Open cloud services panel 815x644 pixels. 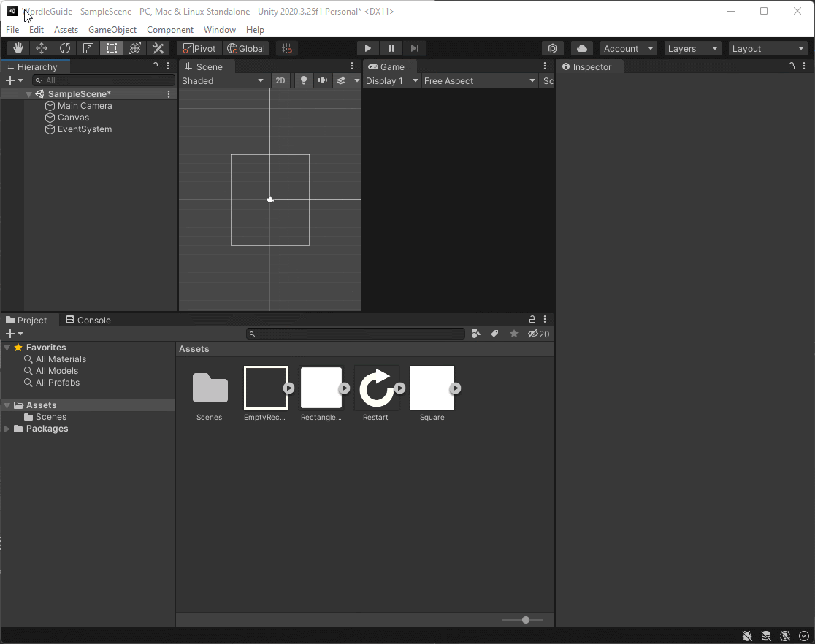pos(582,48)
